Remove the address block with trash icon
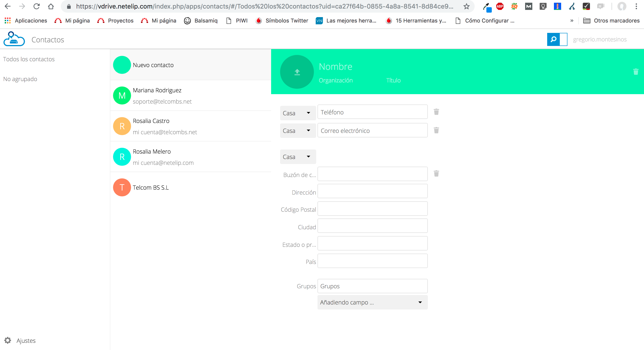 pos(436,173)
